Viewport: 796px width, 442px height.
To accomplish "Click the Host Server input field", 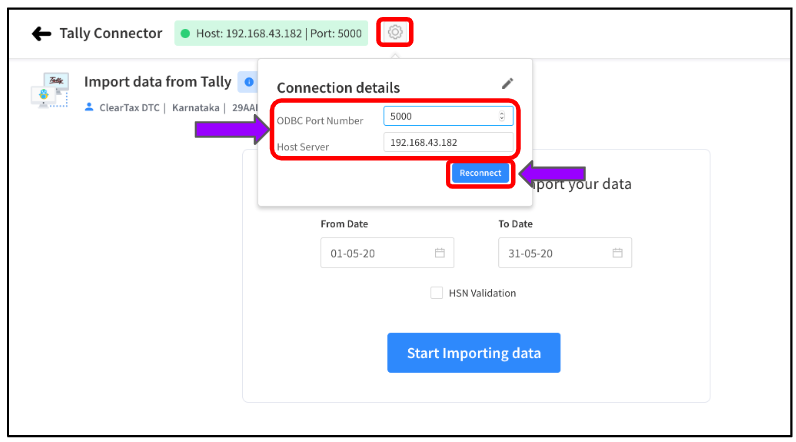I will pos(448,143).
